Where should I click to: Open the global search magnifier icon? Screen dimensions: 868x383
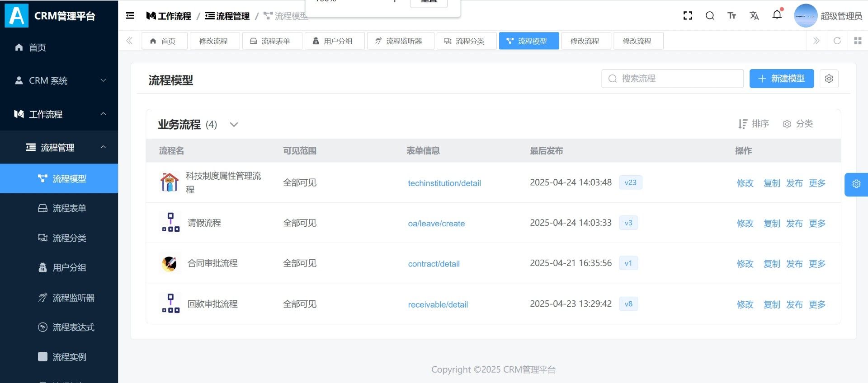710,16
